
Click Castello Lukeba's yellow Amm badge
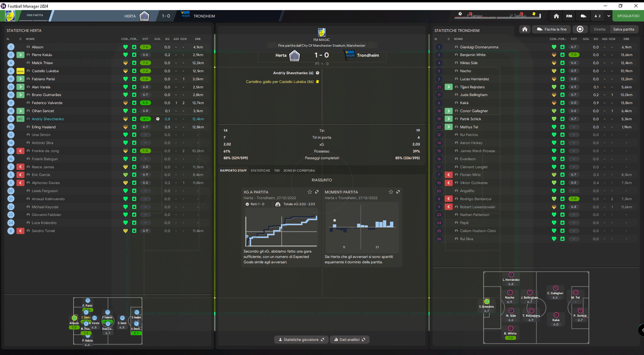tap(20, 71)
